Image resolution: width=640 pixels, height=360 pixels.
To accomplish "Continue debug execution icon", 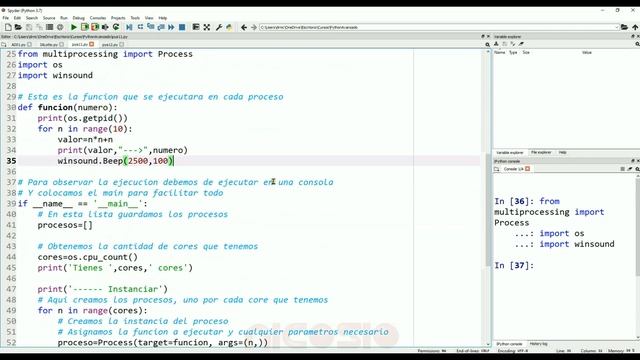I will point(171,27).
